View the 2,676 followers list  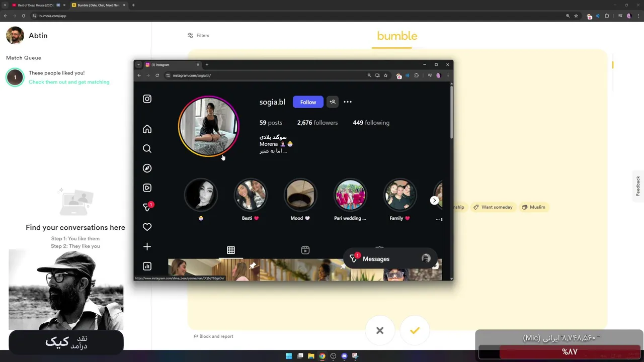(317, 123)
